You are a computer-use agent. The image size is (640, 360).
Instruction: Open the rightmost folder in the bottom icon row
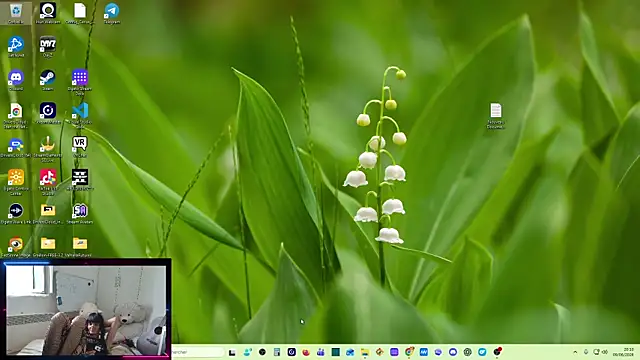[x=80, y=247]
